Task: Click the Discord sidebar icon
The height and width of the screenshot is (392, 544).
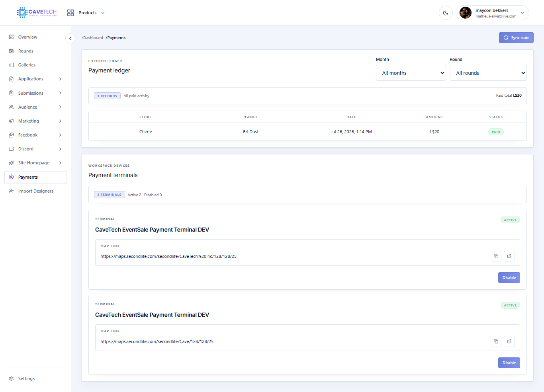Action: tap(11, 149)
